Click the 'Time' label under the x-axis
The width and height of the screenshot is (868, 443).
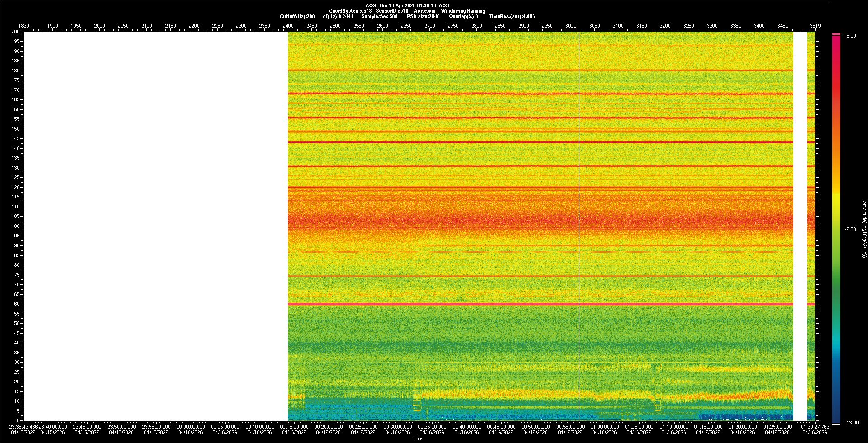(x=418, y=438)
